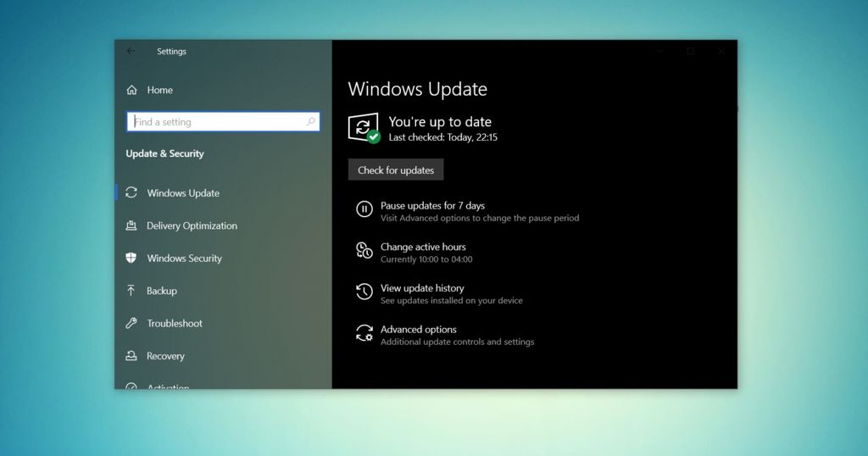The height and width of the screenshot is (456, 868).
Task: Click the Home icon in sidebar
Action: pyautogui.click(x=131, y=90)
